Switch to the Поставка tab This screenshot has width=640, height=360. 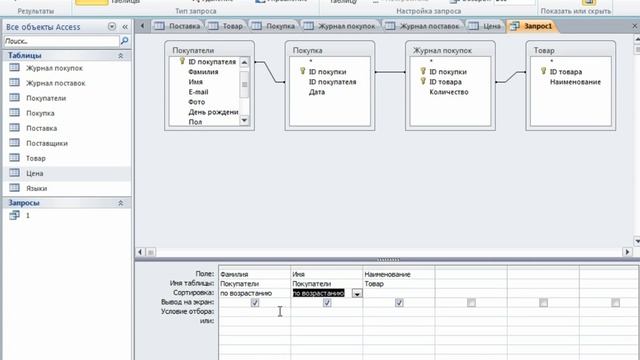[x=178, y=26]
